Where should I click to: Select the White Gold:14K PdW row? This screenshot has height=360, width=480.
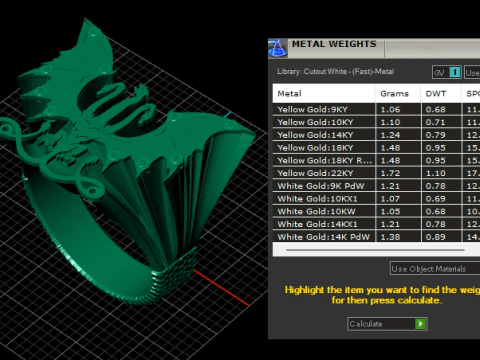click(x=376, y=236)
